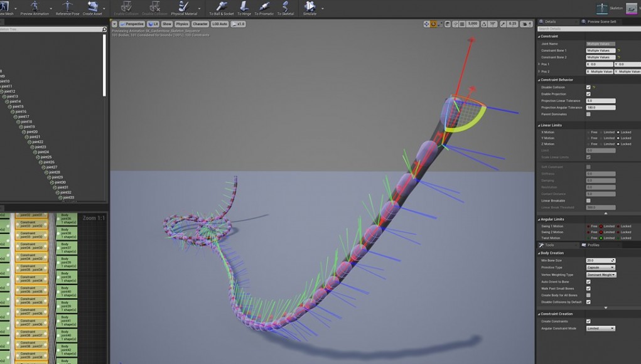Toggle grid snapping icon in viewport
641x364 pixels.
point(462,24)
